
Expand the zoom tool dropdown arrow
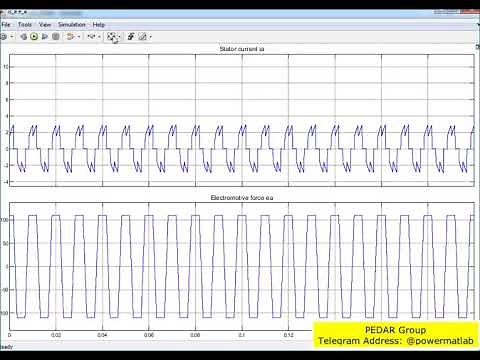tap(99, 37)
